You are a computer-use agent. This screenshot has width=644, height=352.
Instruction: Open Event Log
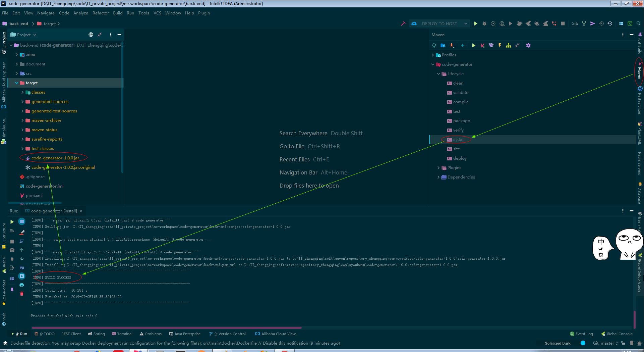582,334
